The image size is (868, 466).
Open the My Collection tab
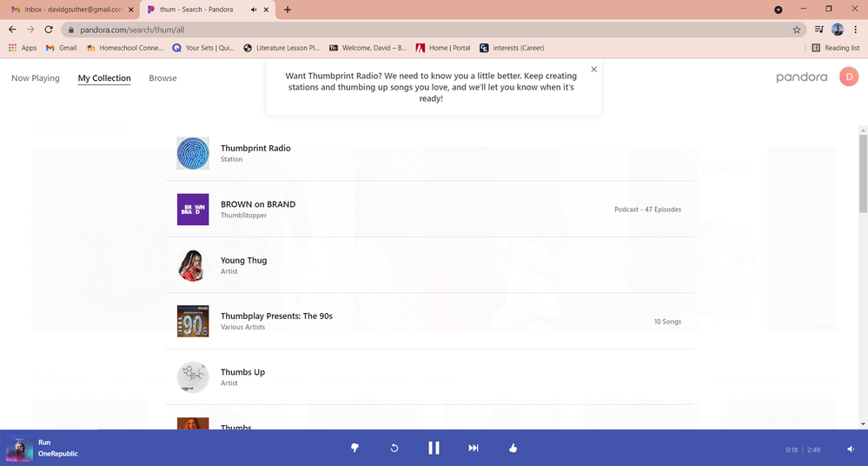[104, 78]
